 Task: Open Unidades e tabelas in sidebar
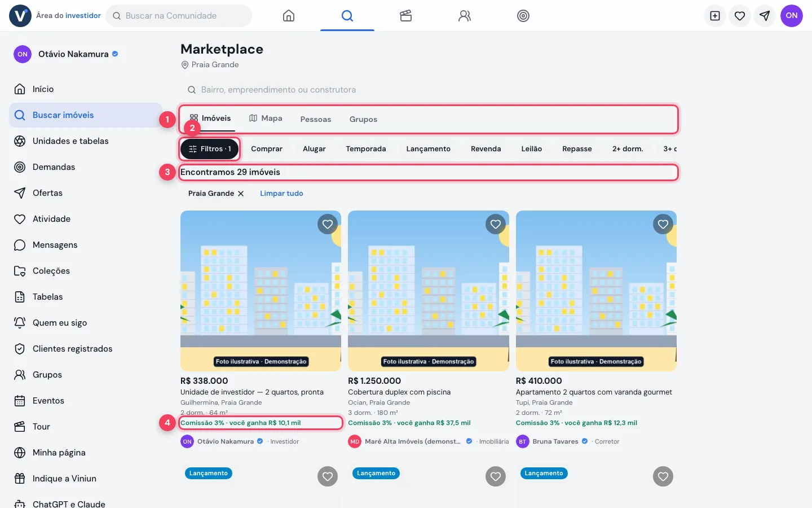point(86,141)
